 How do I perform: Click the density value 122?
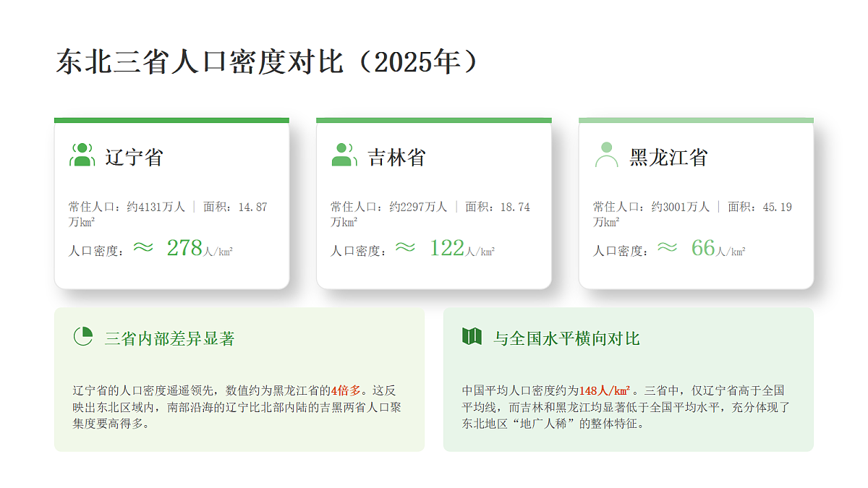point(447,247)
